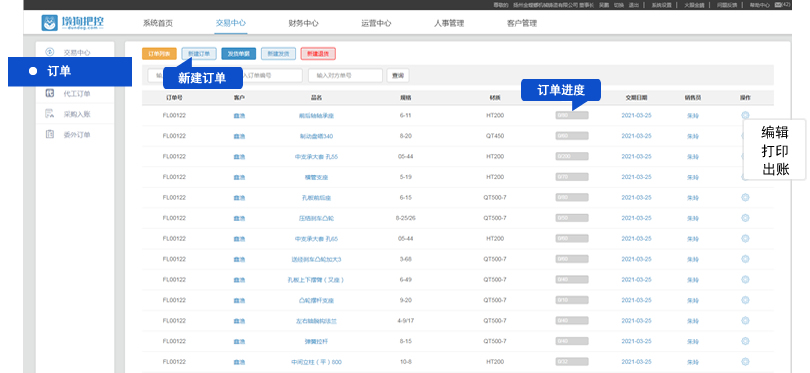Open product link 中支承大套 孔55
This screenshot has height=373, width=810.
click(x=316, y=157)
